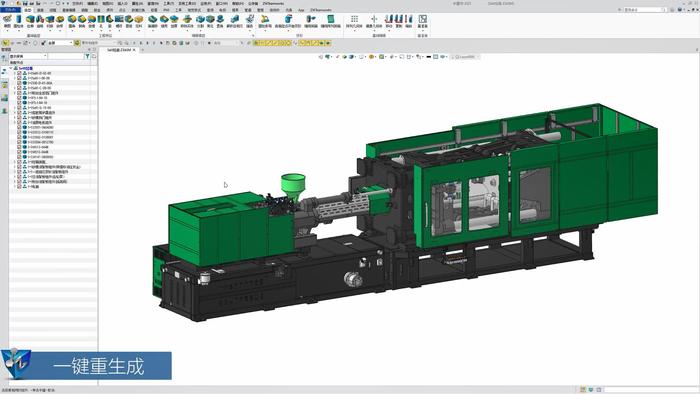This screenshot has width=700, height=394.
Task: Open the Layer0000 layer dropdown
Action: click(x=465, y=57)
